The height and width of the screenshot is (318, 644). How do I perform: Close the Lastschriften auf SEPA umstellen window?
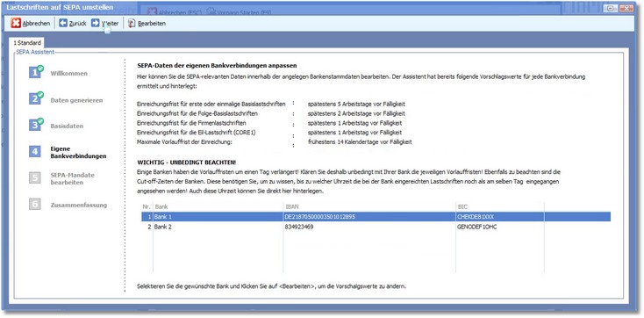pyautogui.click(x=626, y=8)
